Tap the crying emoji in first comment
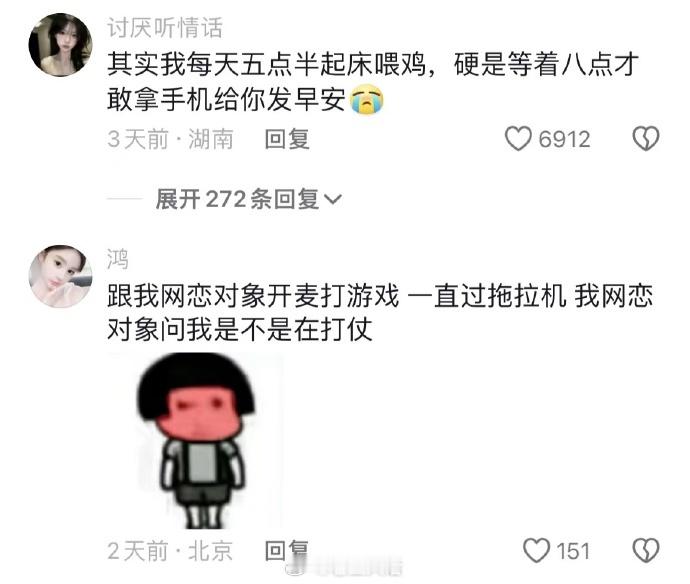 [x=367, y=99]
